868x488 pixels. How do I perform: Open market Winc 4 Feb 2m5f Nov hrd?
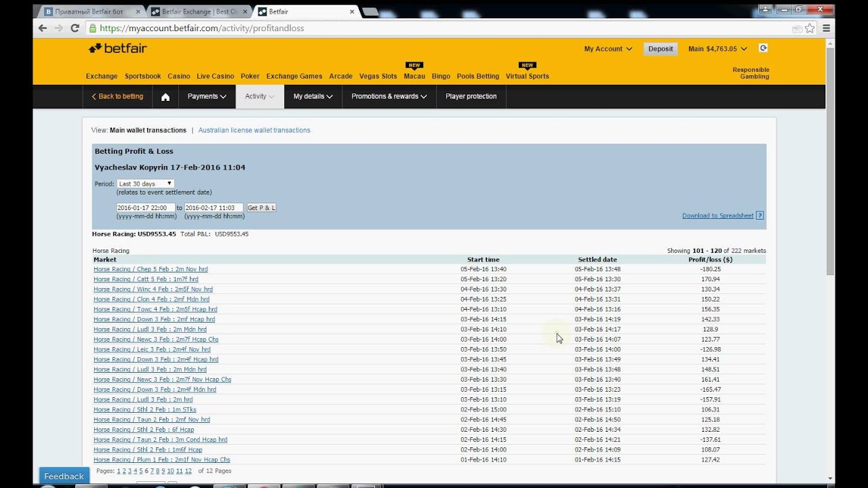[153, 289]
